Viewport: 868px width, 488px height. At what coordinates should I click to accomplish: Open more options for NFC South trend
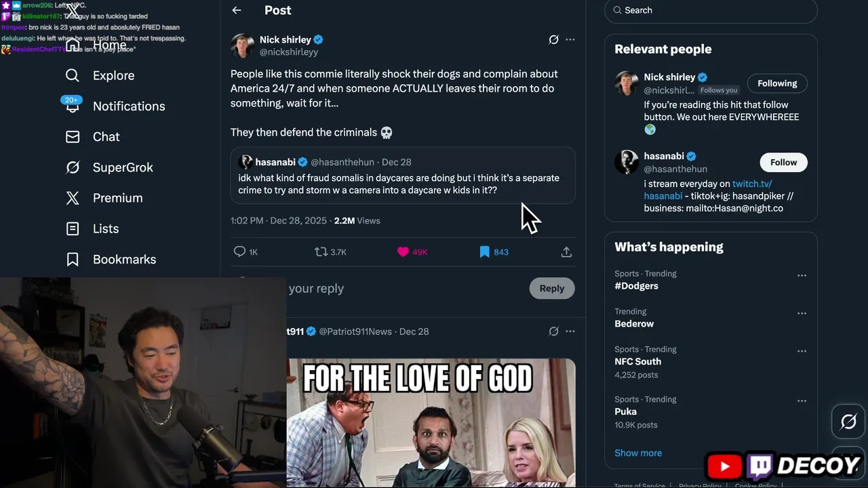802,351
